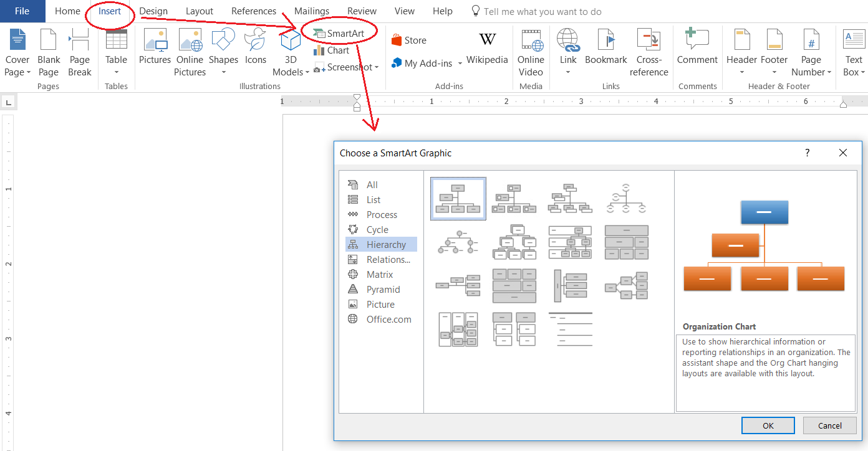Insert a Cover Page
Viewport: 868px width, 451px height.
pos(17,52)
